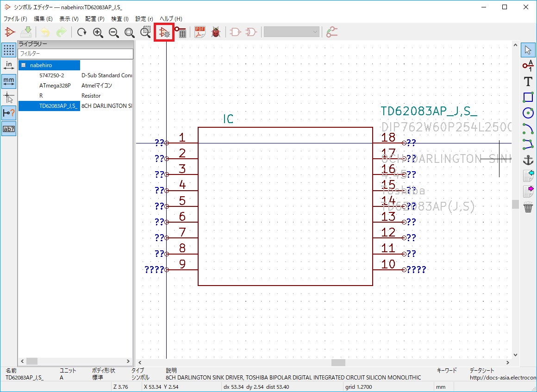Click the TD62083AP_J,S_ value text on canvas

click(x=429, y=112)
